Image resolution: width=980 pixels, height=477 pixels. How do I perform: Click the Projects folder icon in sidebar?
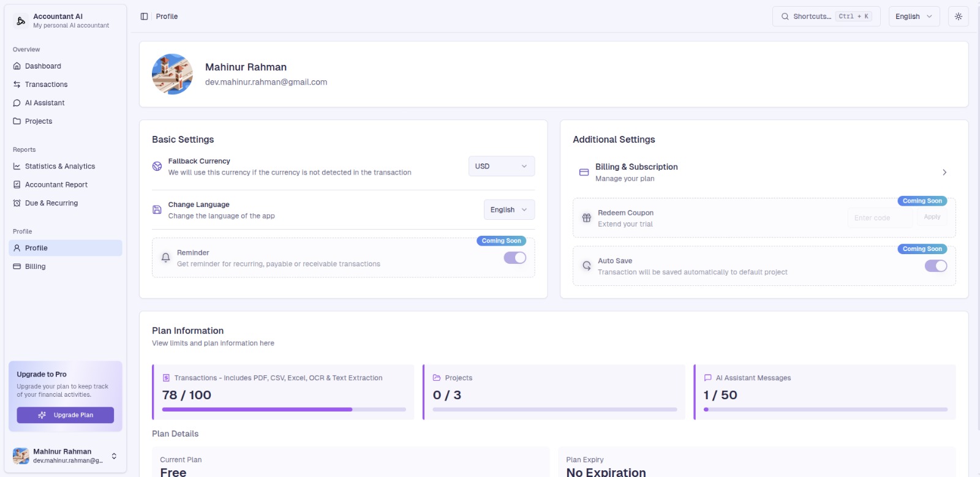coord(17,121)
